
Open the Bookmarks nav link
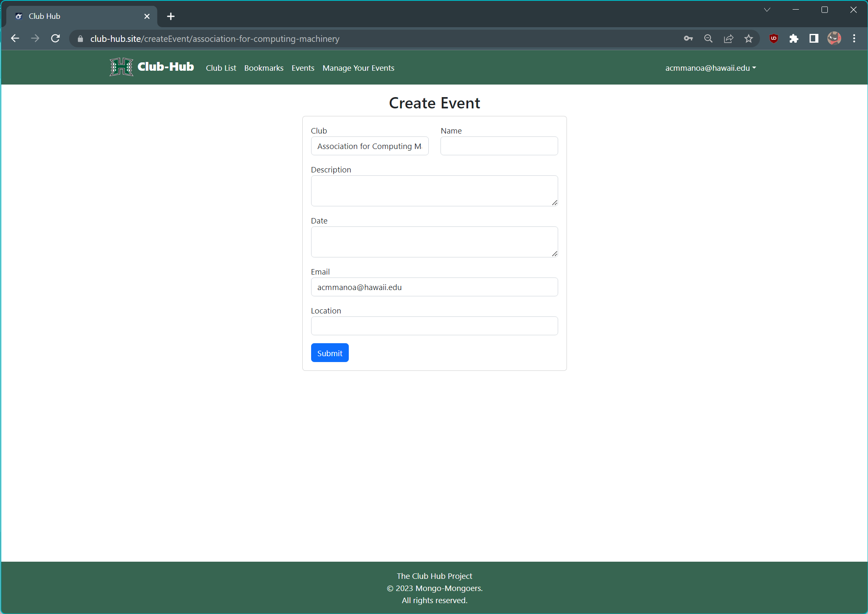[x=264, y=68]
